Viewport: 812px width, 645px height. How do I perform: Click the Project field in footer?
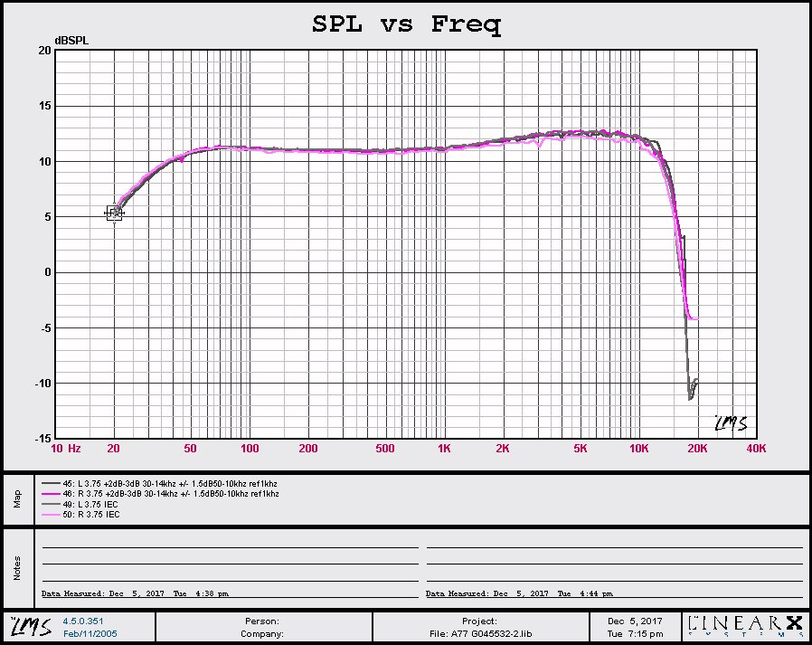pyautogui.click(x=479, y=621)
